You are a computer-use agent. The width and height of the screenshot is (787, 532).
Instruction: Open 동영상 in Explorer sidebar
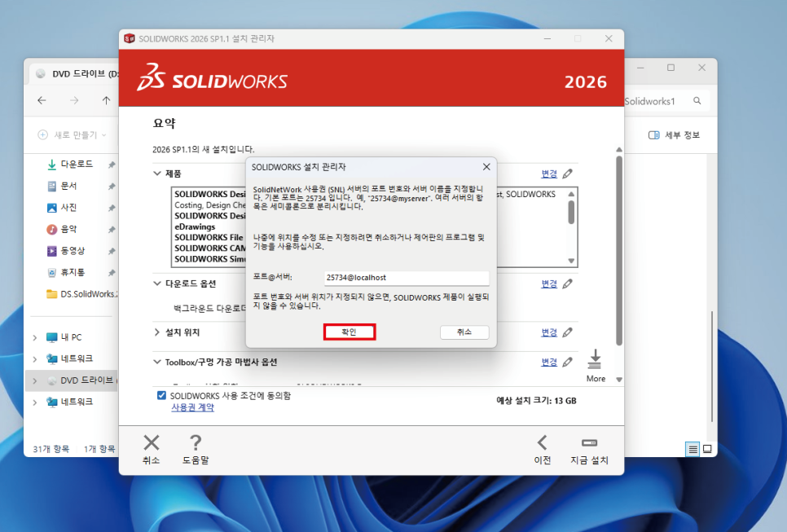tap(73, 250)
